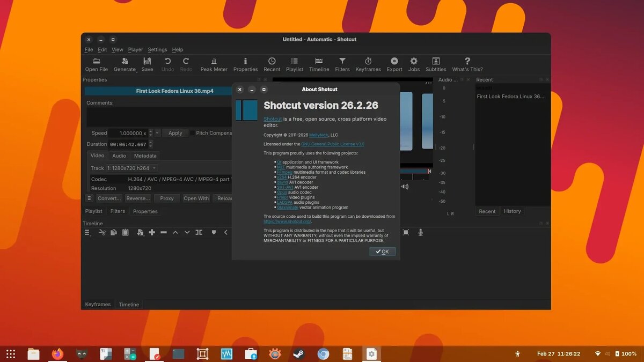This screenshot has height=362, width=644.
Task: Open the GNU General Public License v3.0 link
Action: tap(333, 144)
